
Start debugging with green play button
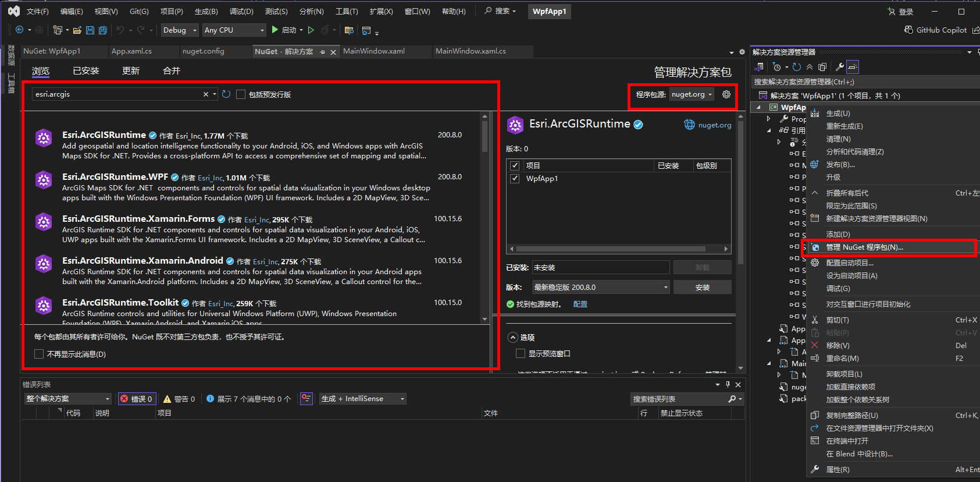(275, 30)
